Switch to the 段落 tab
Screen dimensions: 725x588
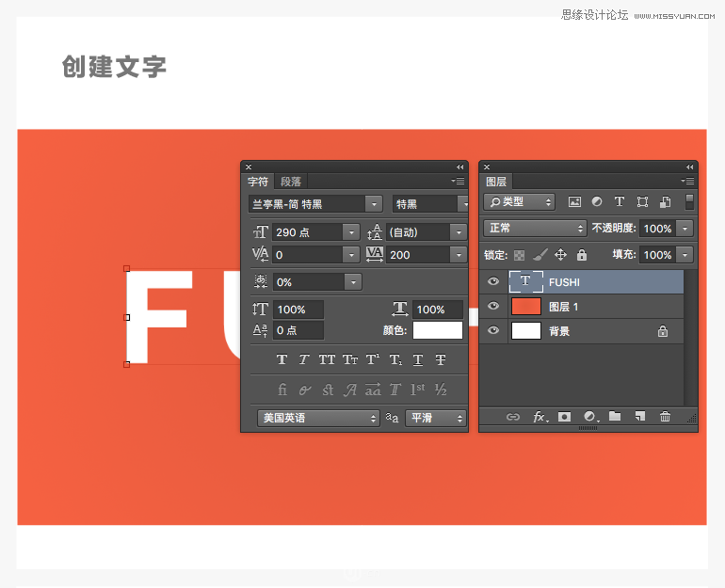pyautogui.click(x=291, y=182)
